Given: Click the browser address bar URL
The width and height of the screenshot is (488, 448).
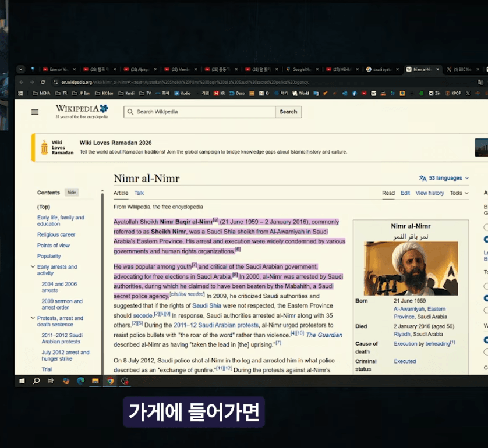Looking at the screenshot, I should [x=185, y=83].
